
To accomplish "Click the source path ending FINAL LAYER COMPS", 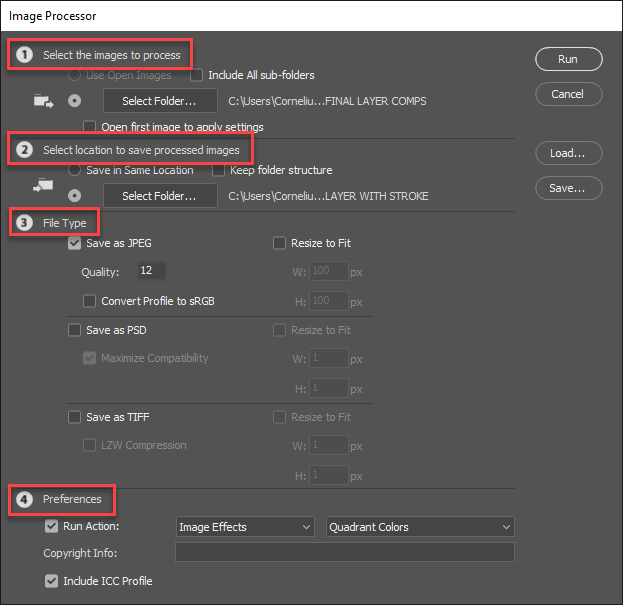I will point(327,101).
